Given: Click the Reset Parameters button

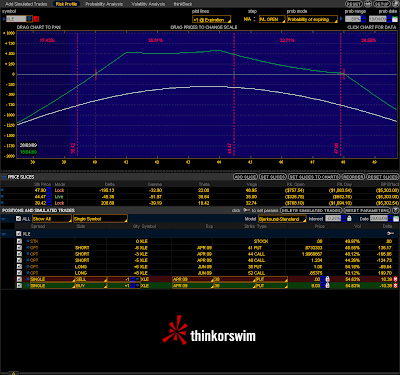Looking at the screenshot, I should click(x=367, y=210).
